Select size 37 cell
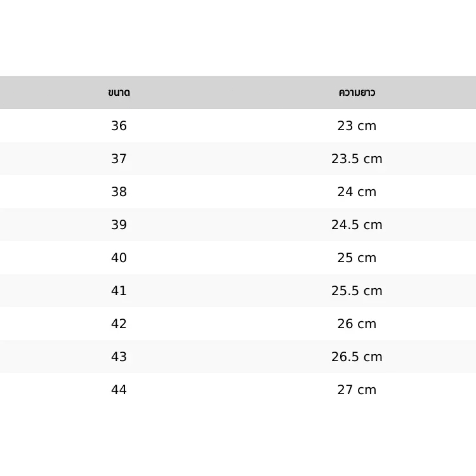476x476 pixels. click(119, 159)
